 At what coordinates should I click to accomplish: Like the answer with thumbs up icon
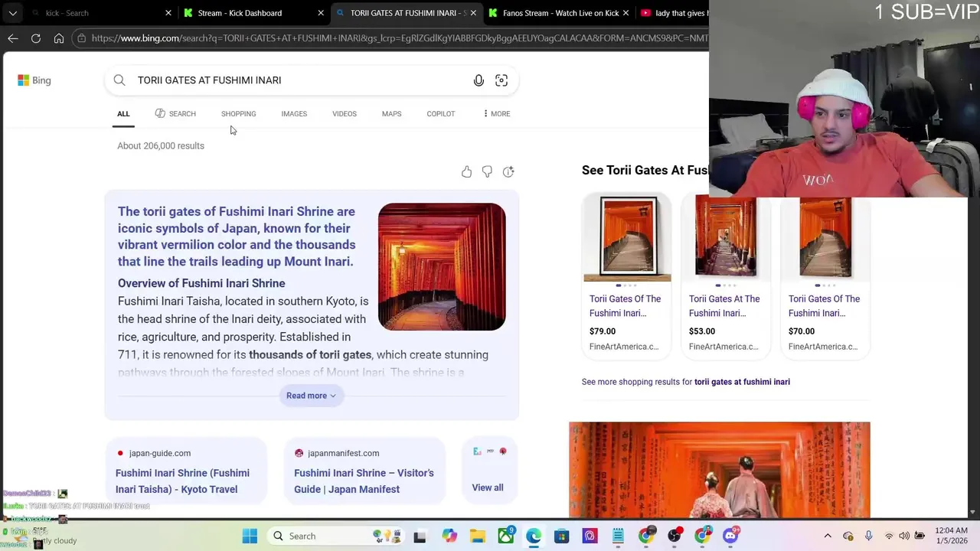466,172
